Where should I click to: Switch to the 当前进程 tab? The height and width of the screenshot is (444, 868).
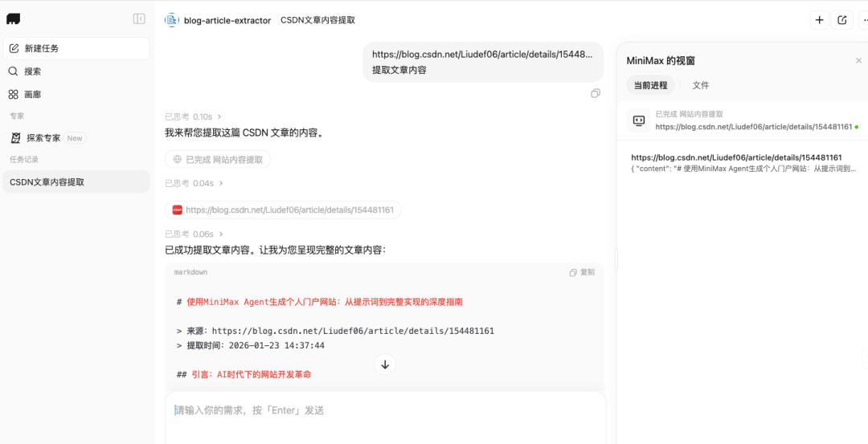[x=650, y=85]
